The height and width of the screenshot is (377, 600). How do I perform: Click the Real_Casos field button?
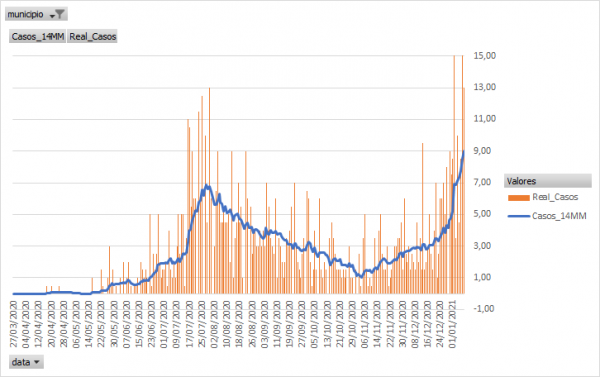[92, 37]
